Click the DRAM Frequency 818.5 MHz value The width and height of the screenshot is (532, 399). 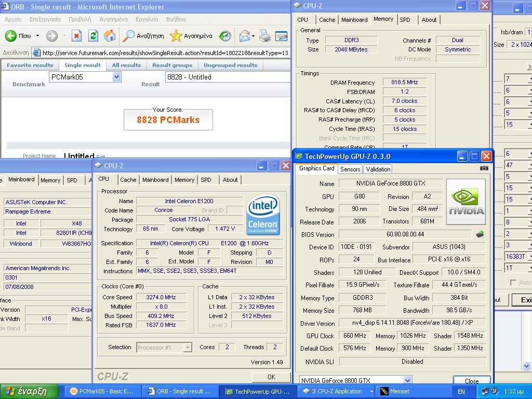coord(404,82)
